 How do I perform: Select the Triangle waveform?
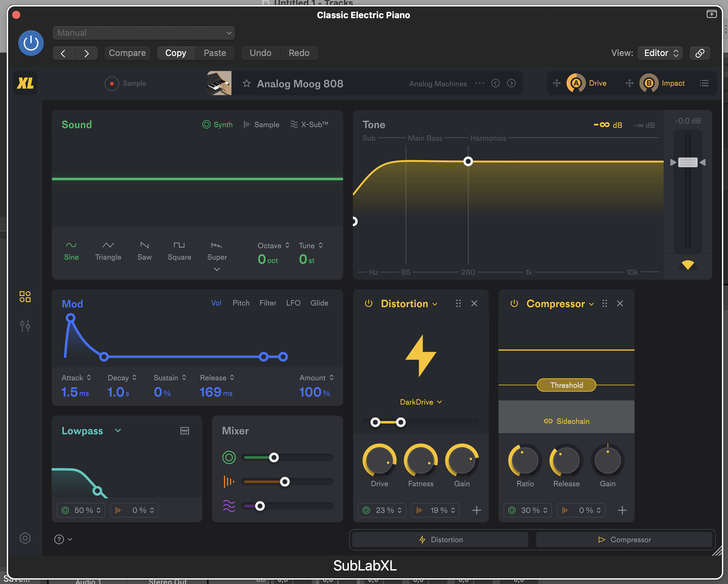point(108,251)
